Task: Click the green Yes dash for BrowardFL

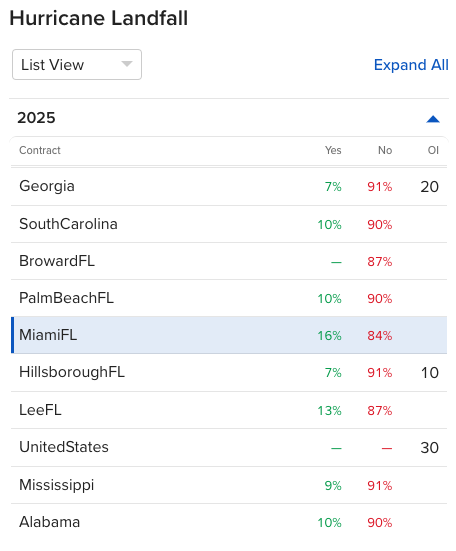Action: (x=336, y=262)
